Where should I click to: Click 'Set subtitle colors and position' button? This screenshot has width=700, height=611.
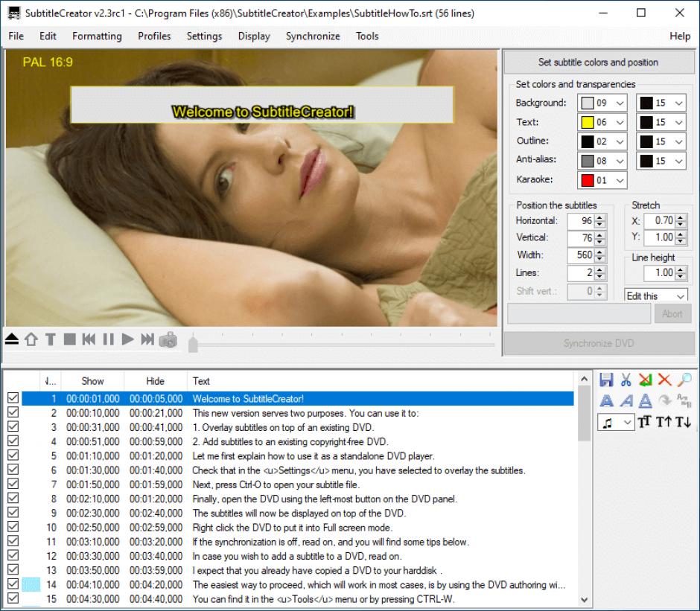[x=599, y=63]
